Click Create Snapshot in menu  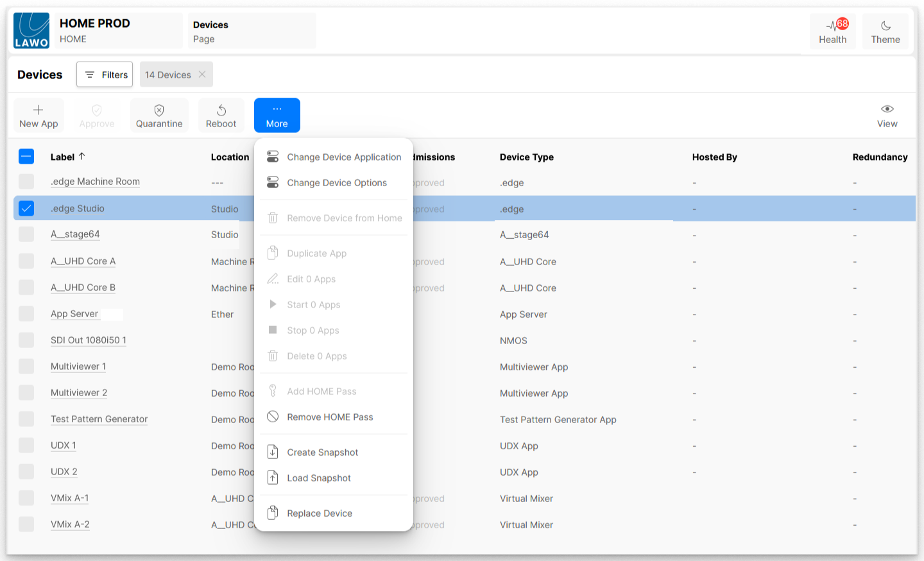tap(322, 453)
